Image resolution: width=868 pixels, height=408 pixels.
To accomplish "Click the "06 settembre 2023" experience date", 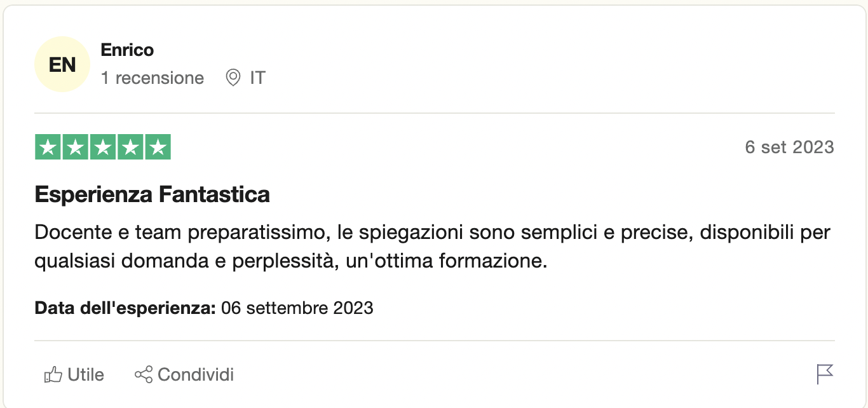I will point(297,309).
